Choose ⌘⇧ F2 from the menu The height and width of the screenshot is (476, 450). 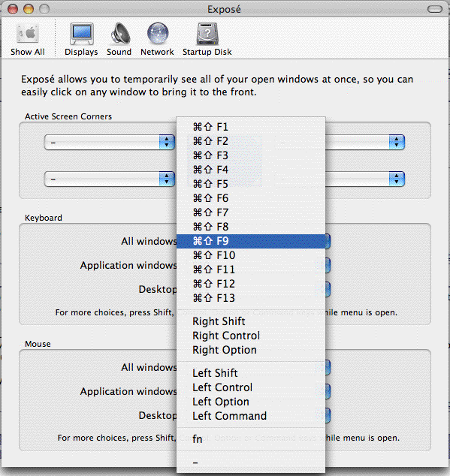pos(251,141)
